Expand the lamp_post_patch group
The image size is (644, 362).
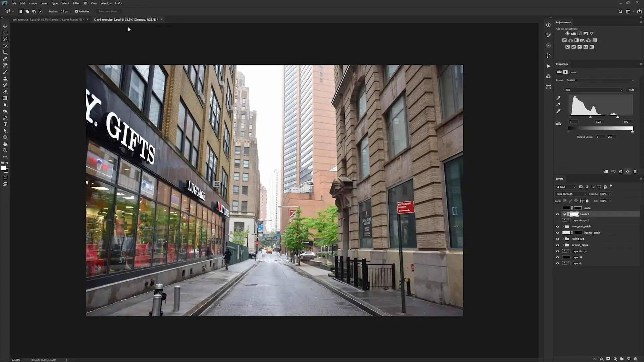(563, 227)
